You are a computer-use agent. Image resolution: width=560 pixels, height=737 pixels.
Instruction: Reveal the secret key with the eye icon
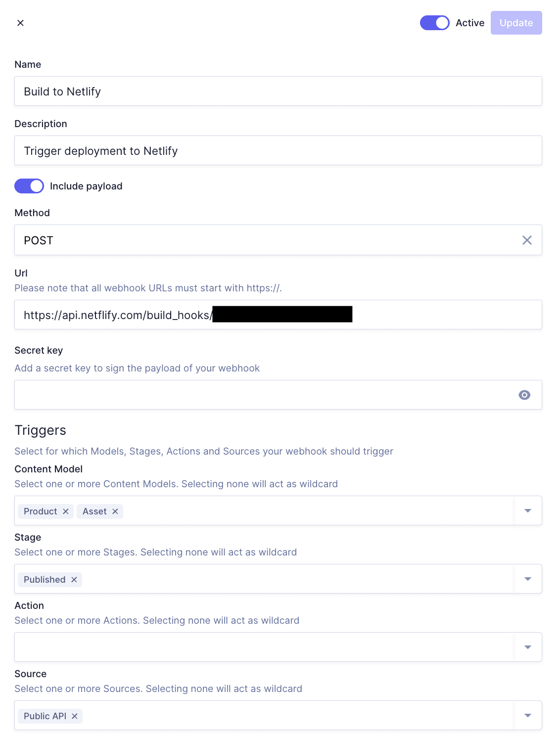(x=524, y=395)
